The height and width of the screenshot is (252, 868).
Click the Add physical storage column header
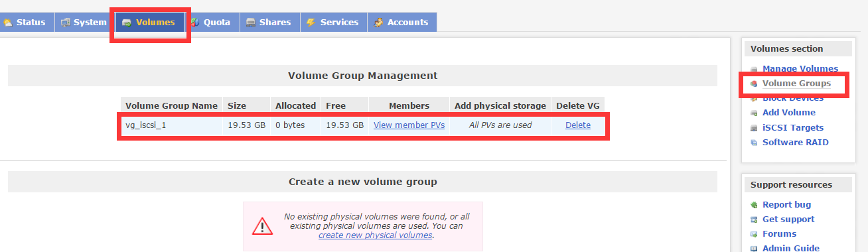point(500,105)
